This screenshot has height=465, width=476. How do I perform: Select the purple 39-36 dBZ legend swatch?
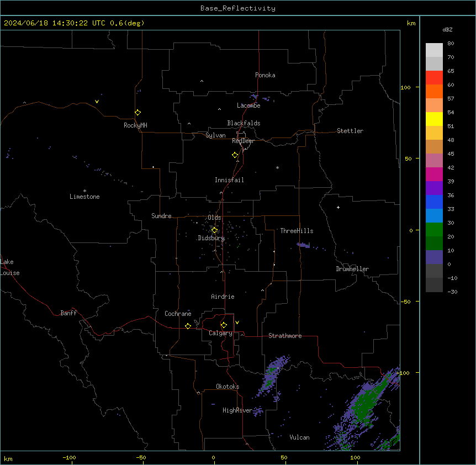pos(434,188)
